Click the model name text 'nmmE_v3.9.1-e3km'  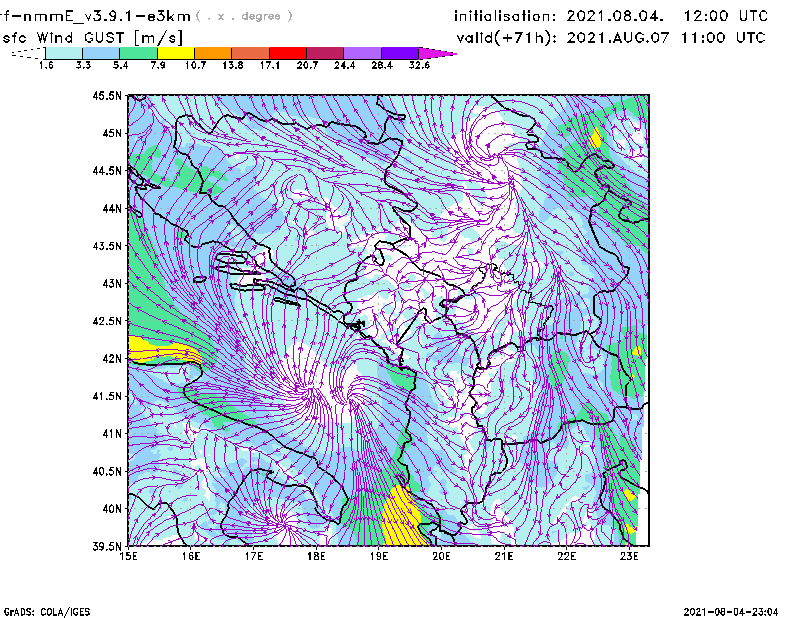point(106,16)
